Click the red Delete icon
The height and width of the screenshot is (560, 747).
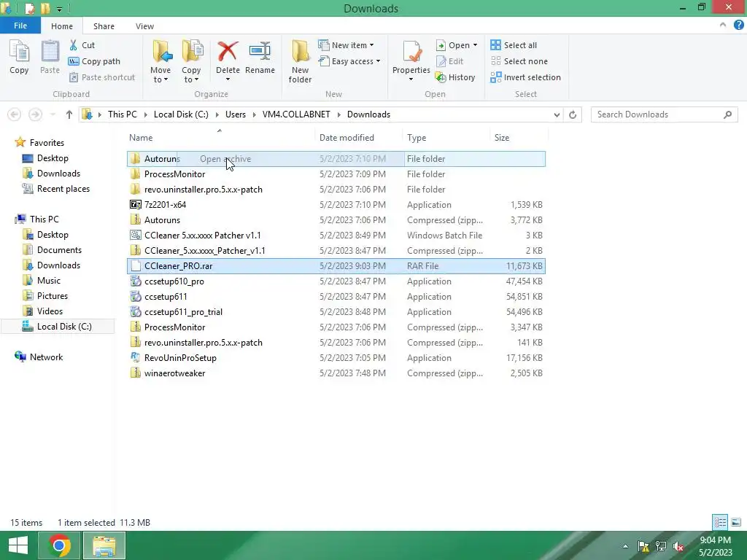pyautogui.click(x=228, y=52)
